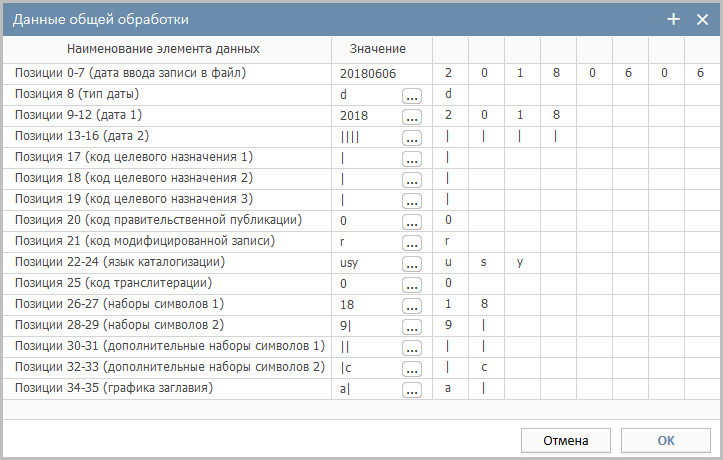
Task: Open ellipsis picker for Позиции 9-12 (дата 1)
Action: pyautogui.click(x=413, y=116)
